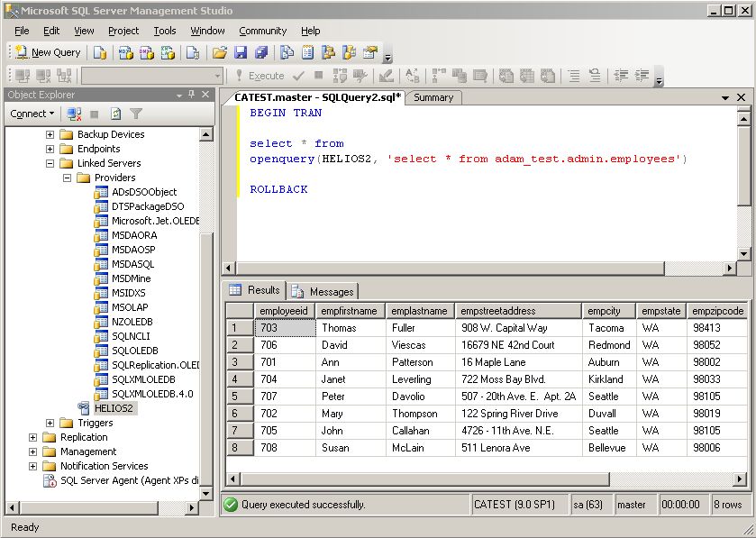The image size is (756, 538).
Task: Toggle Object Explorer auto-hide pin
Action: 191,95
